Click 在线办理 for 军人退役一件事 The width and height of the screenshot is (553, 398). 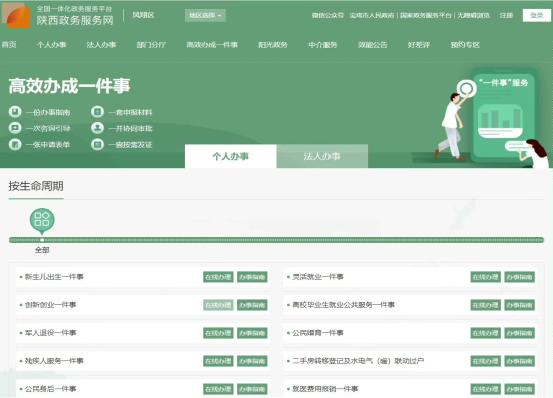(218, 333)
